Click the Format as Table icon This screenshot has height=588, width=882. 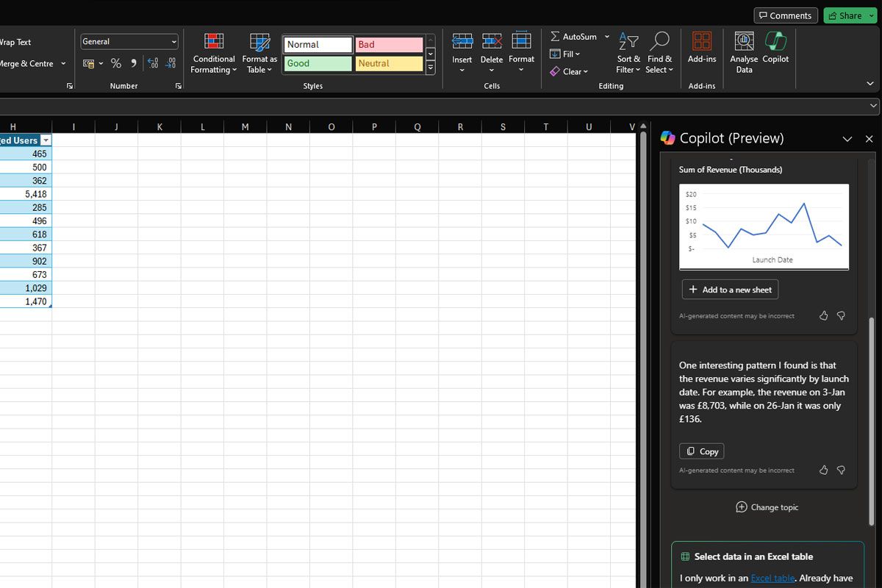259,43
